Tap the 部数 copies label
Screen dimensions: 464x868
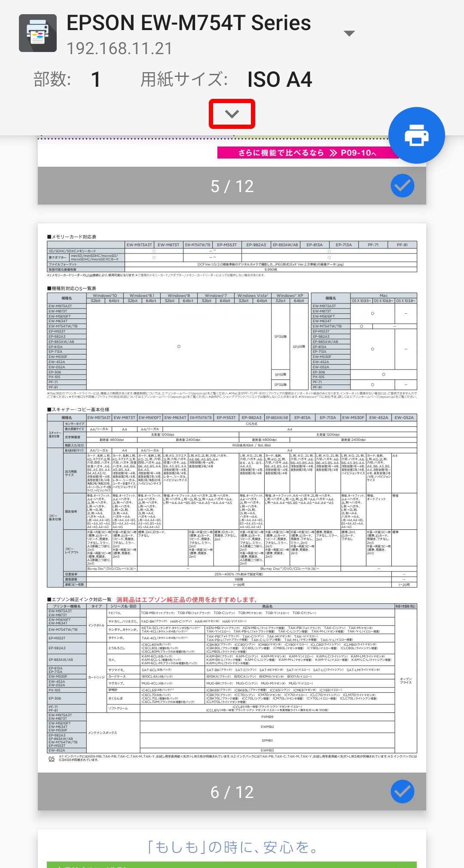click(52, 80)
